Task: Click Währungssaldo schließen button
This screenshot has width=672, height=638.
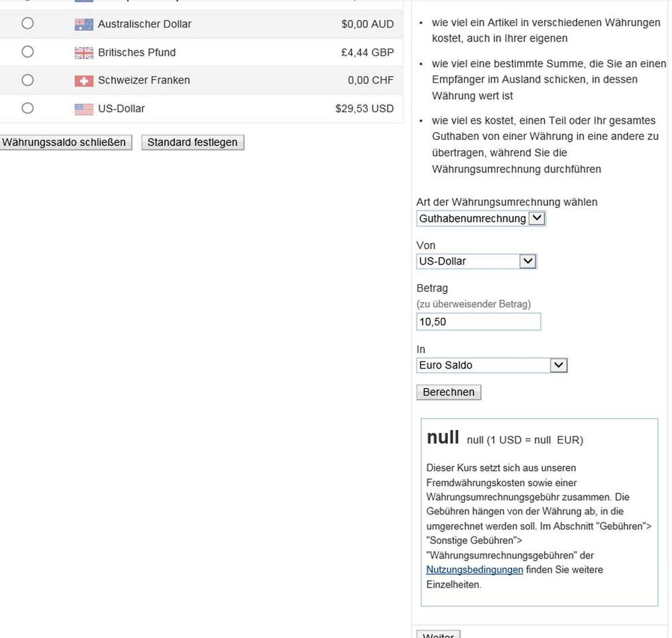Action: coord(64,143)
